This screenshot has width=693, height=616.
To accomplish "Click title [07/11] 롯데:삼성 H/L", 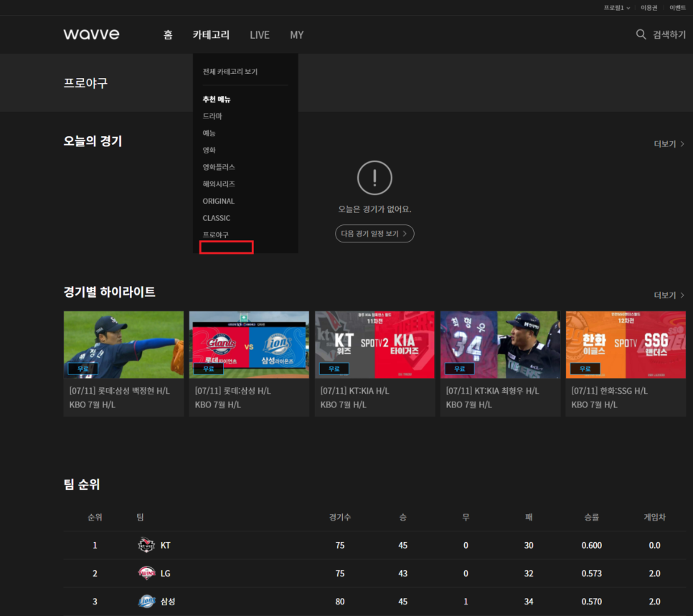I will tap(233, 391).
